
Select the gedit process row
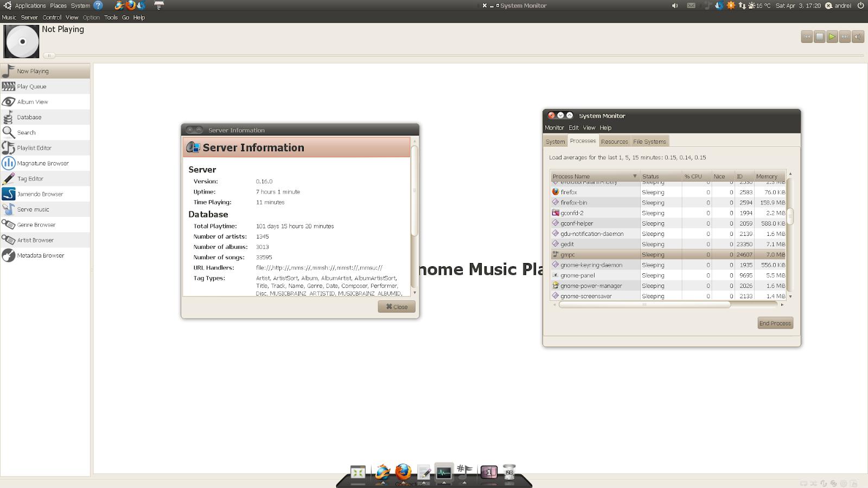668,244
